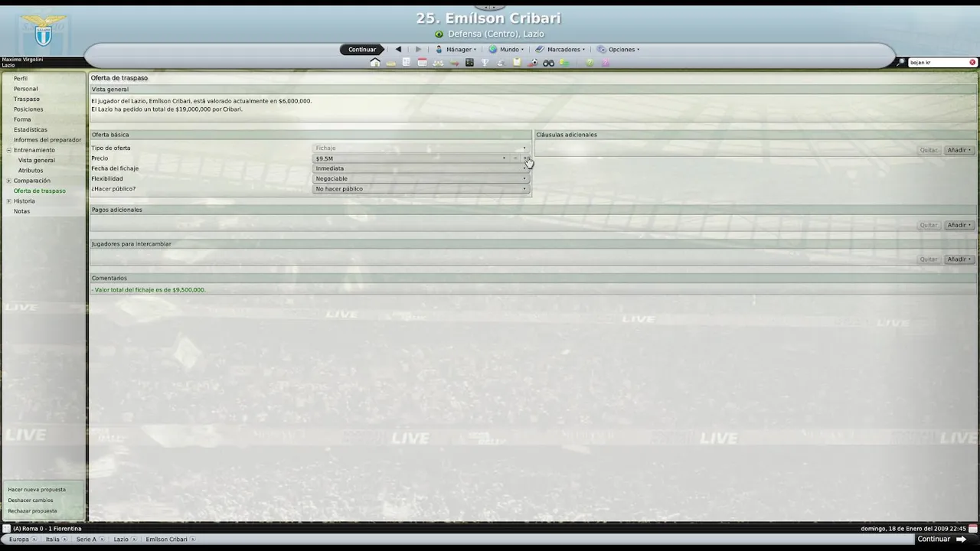This screenshot has width=980, height=551.
Task: Select Atributos under Entrenamiento
Action: tap(31, 171)
